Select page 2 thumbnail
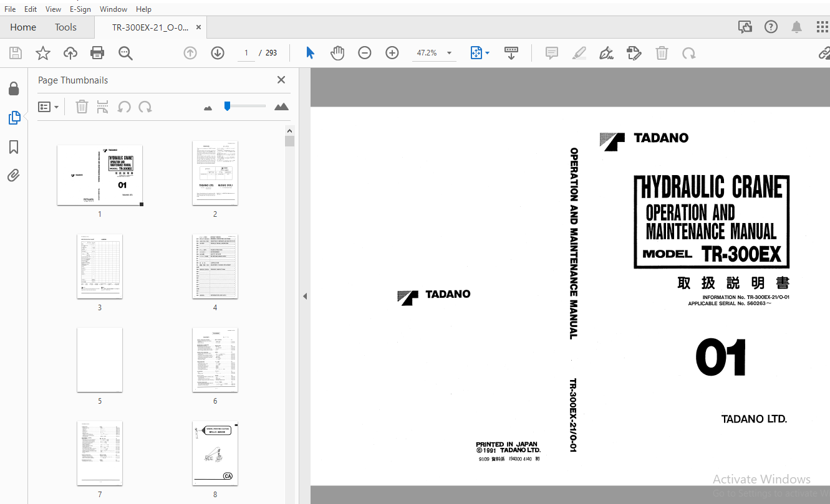830x504 pixels. (215, 173)
